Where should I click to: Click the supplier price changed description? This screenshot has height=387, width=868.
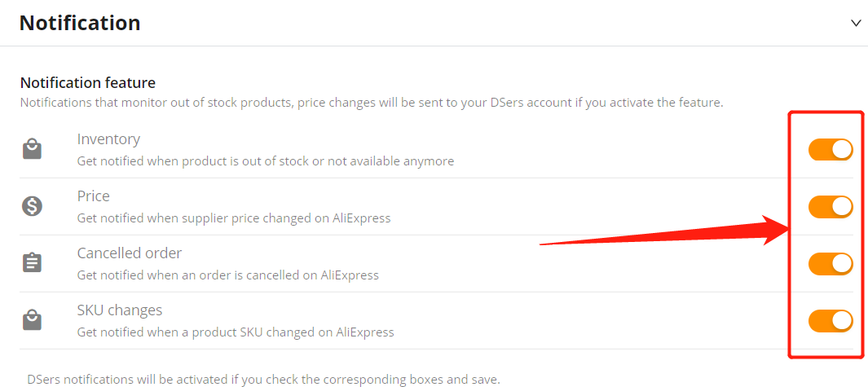(234, 218)
